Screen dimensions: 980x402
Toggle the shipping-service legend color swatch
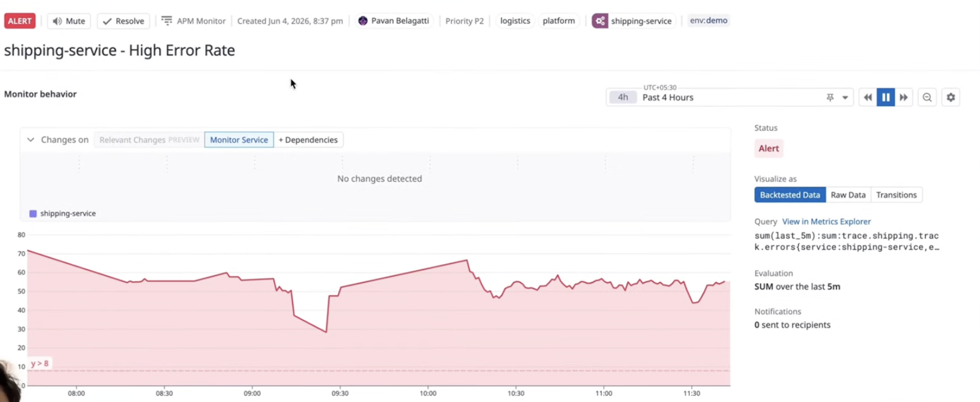[33, 214]
